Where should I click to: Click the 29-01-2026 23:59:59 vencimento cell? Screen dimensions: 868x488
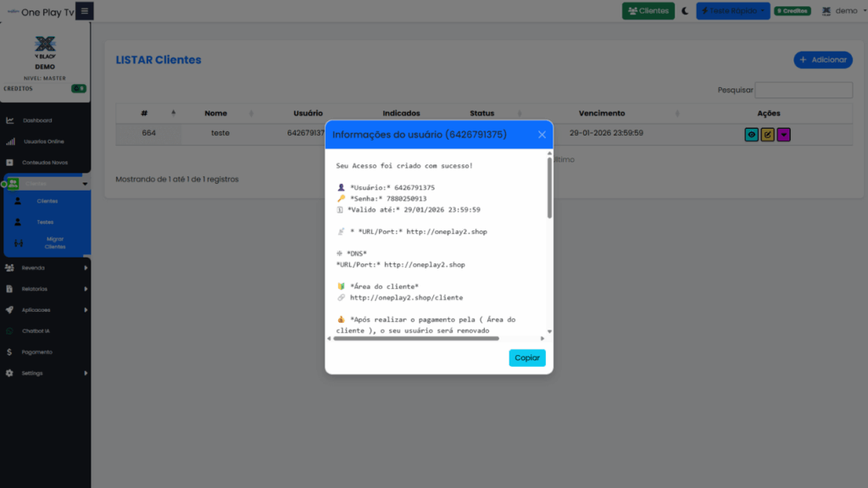pyautogui.click(x=606, y=133)
